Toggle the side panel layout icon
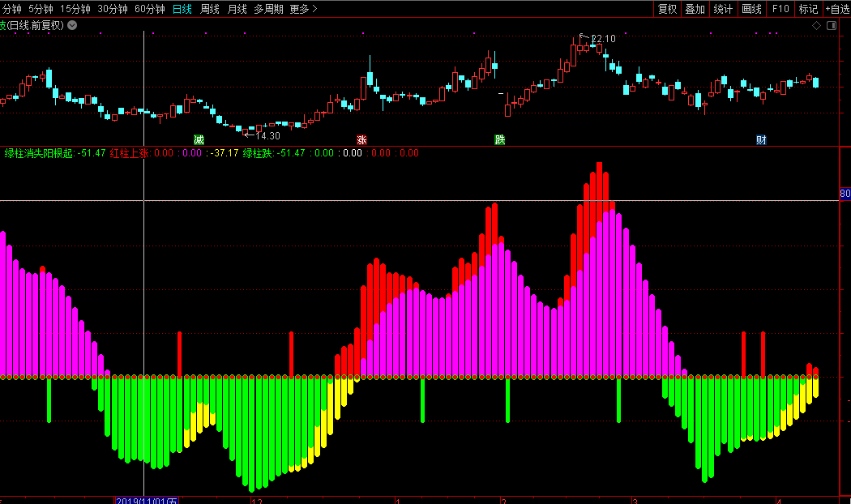851x504 pixels. [832, 25]
